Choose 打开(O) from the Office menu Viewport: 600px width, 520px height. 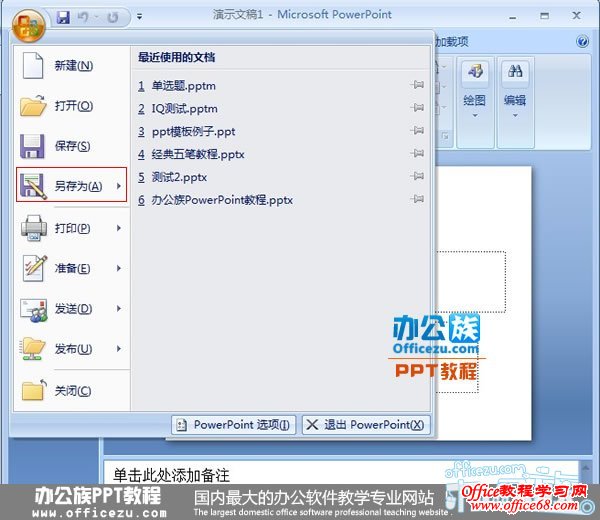tap(72, 106)
